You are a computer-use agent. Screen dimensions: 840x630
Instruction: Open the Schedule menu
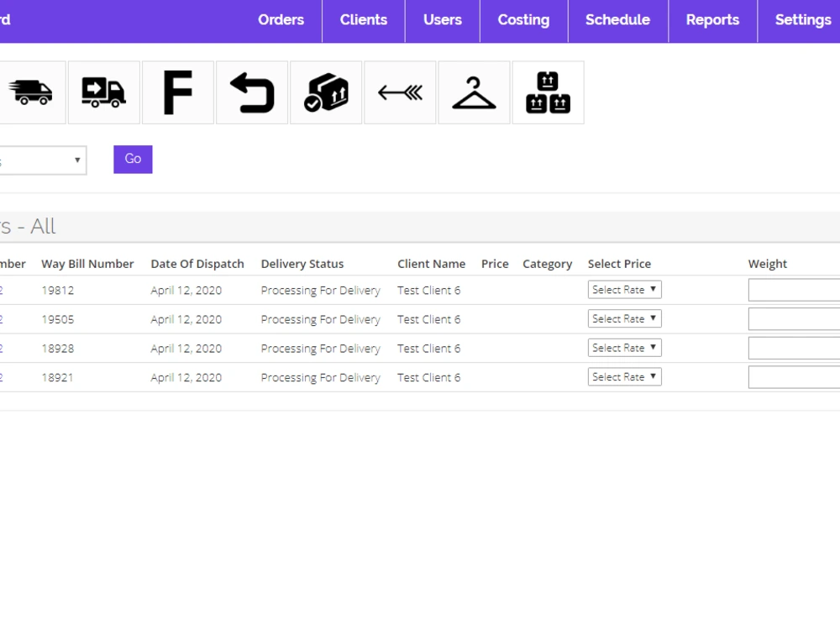click(617, 20)
